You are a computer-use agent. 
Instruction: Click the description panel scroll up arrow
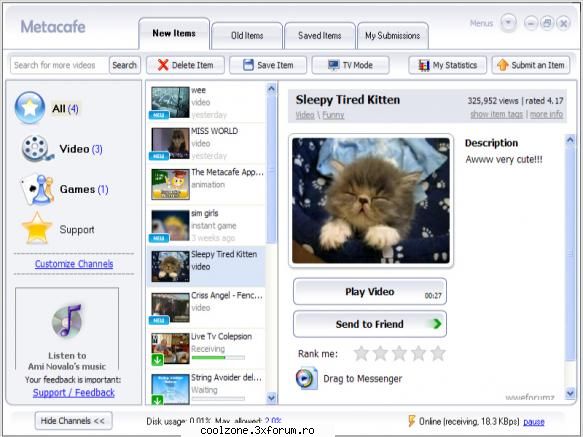(x=570, y=140)
